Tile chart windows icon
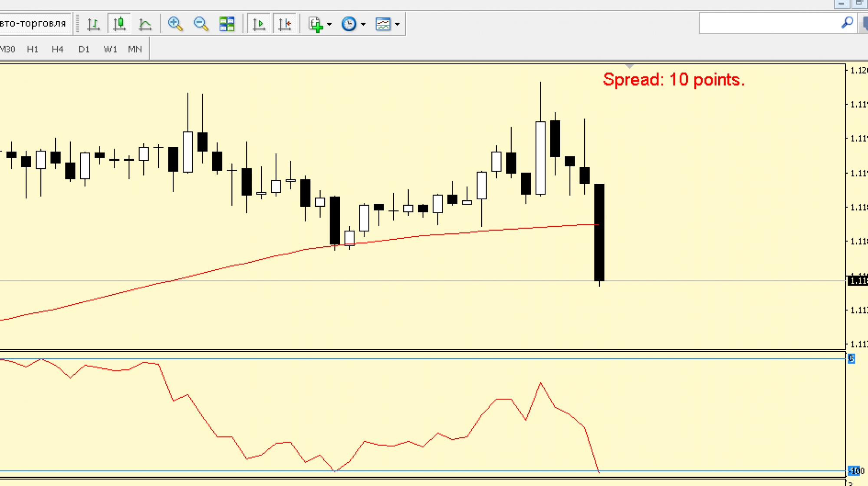This screenshot has height=486, width=868. 227,24
